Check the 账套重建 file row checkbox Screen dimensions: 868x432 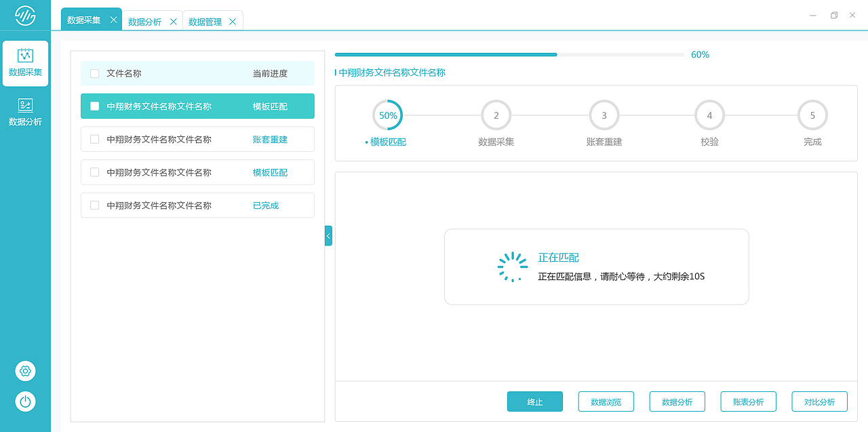[x=95, y=139]
